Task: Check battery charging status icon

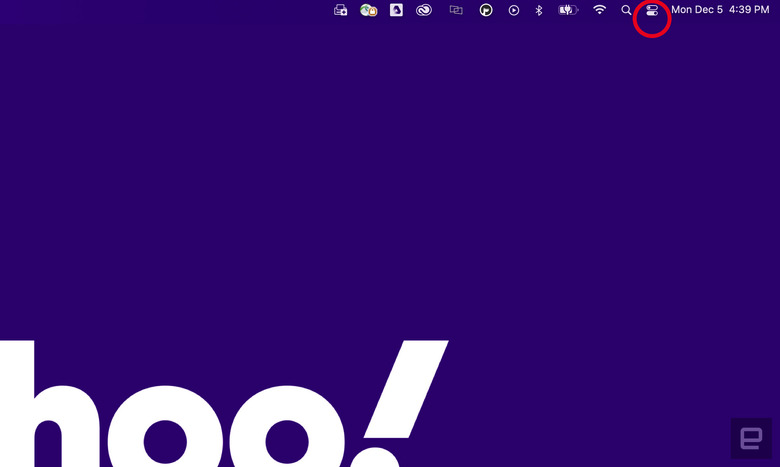Action: pos(568,10)
